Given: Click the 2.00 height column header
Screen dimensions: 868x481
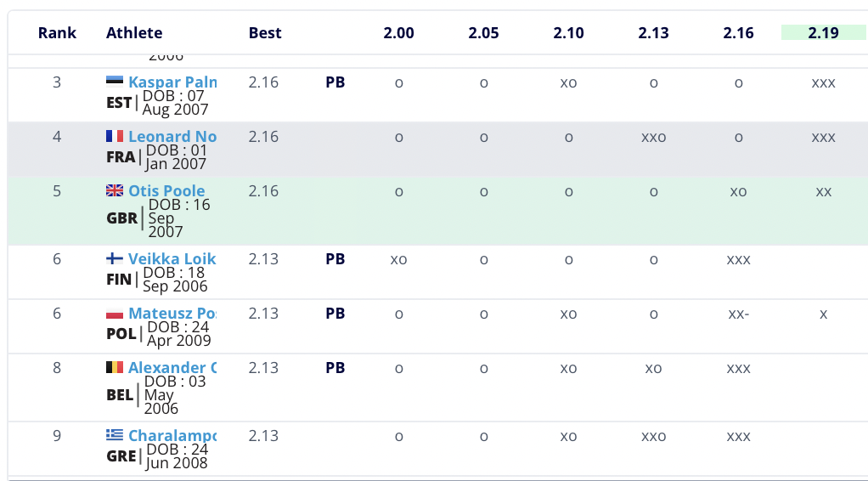Looking at the screenshot, I should [x=398, y=33].
